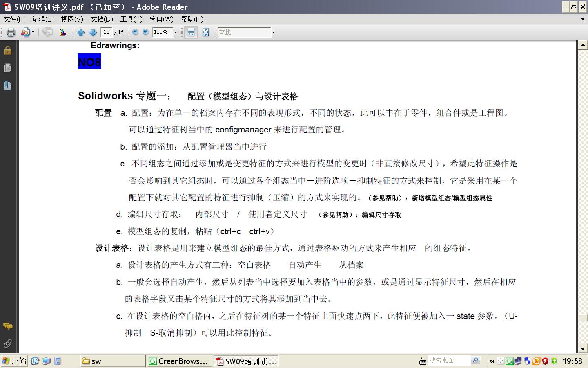The width and height of the screenshot is (588, 368).
Task: Click the vertical scrollbar up arrow
Action: pos(583,45)
